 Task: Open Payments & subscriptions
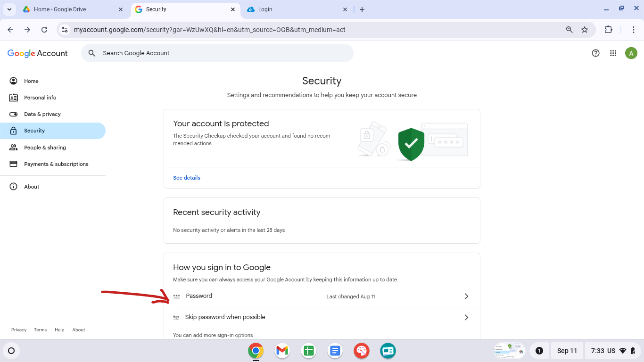tap(56, 164)
